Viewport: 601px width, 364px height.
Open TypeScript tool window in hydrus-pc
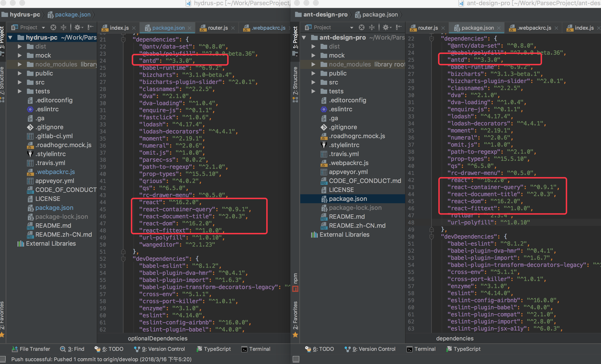coord(214,349)
